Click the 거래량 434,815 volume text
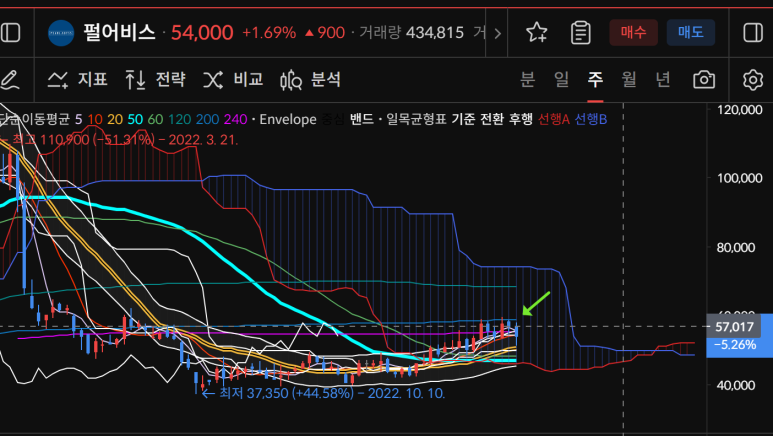Viewport: 773px width, 436px height. coord(411,33)
